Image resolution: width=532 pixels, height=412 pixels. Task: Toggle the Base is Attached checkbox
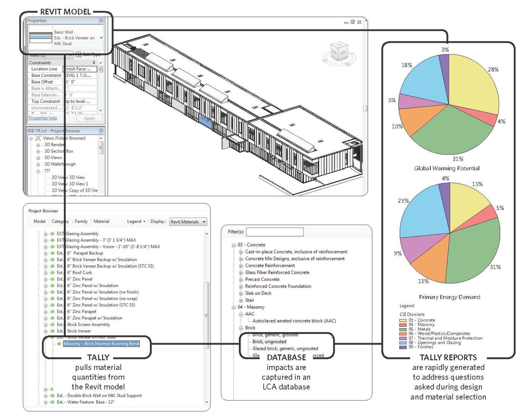coord(66,88)
